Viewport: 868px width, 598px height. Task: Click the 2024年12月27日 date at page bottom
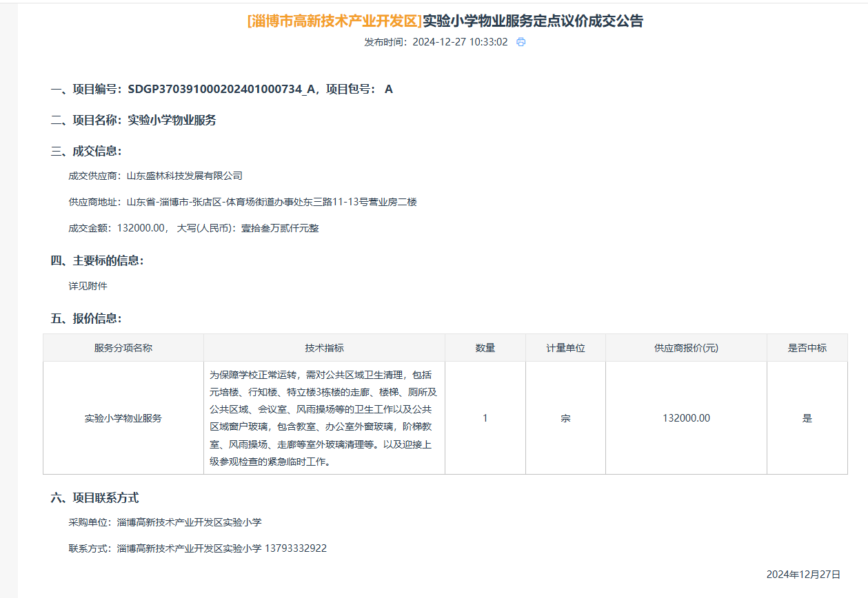point(803,575)
